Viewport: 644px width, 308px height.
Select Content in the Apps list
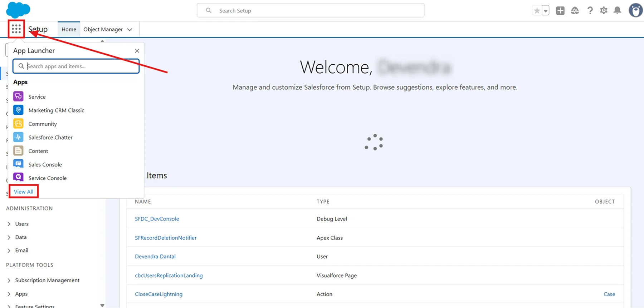pyautogui.click(x=38, y=151)
